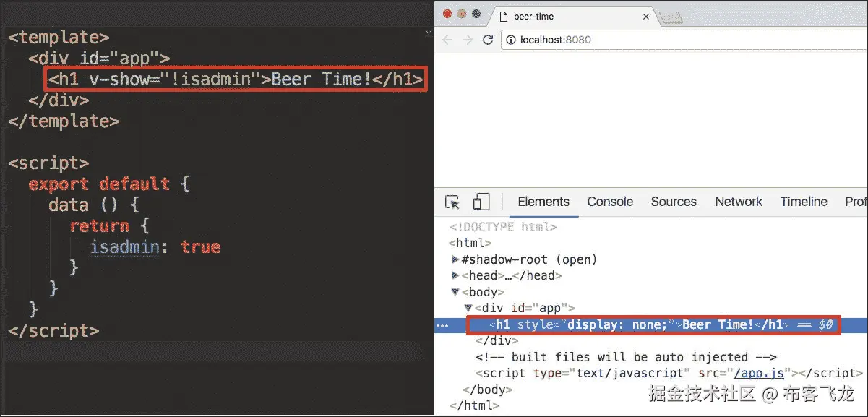Click the ellipsis beside the selected h1 row

click(443, 325)
